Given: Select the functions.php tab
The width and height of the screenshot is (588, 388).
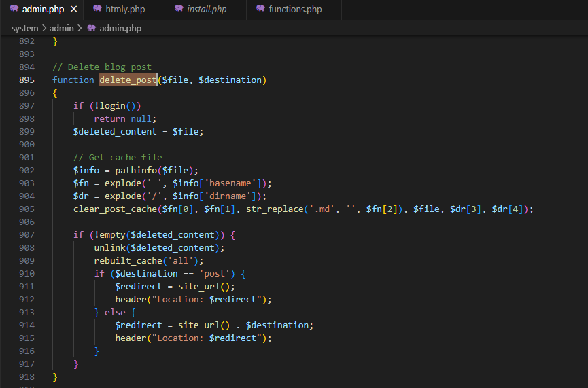Looking at the screenshot, I should (296, 10).
